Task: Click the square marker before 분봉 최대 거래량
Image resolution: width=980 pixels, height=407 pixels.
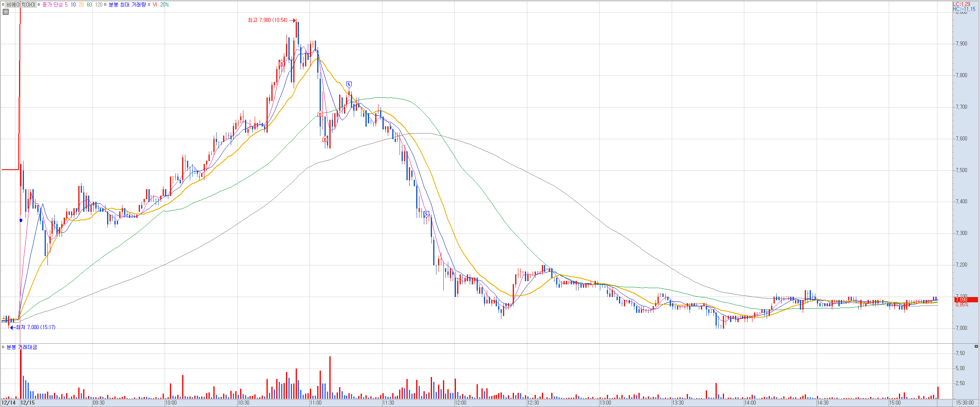Action: 105,5
